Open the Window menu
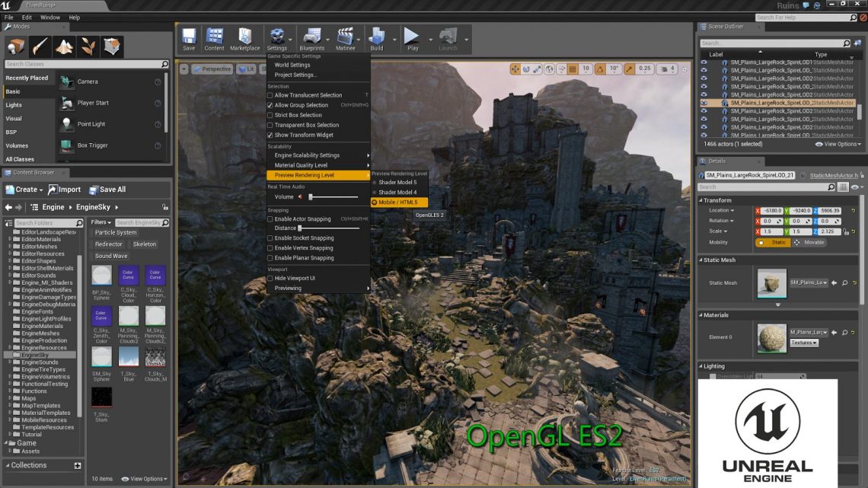 point(49,18)
